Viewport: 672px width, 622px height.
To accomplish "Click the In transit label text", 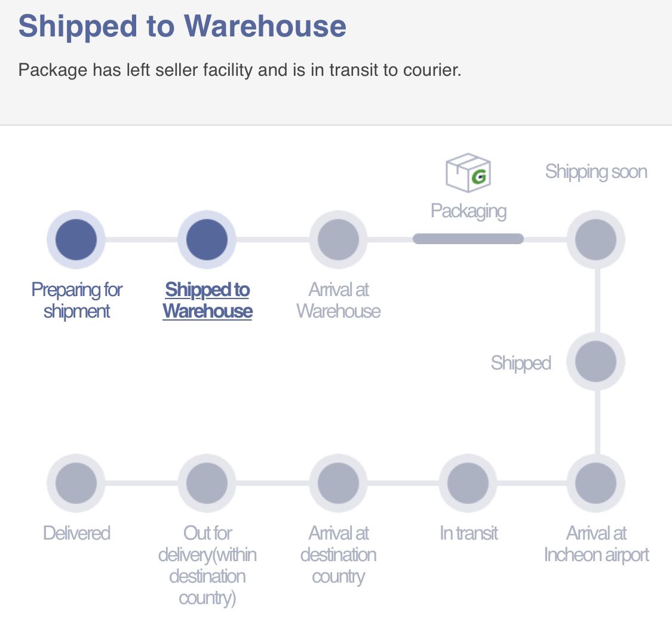I will pyautogui.click(x=468, y=532).
